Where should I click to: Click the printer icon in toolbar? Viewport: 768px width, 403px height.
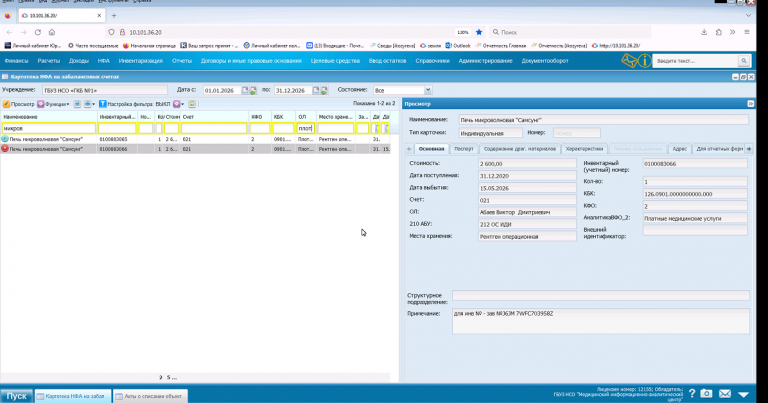click(x=87, y=104)
